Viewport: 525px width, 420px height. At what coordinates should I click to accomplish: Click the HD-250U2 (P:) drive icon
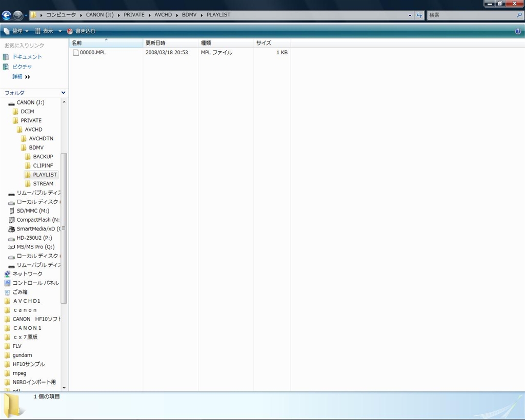point(11,238)
